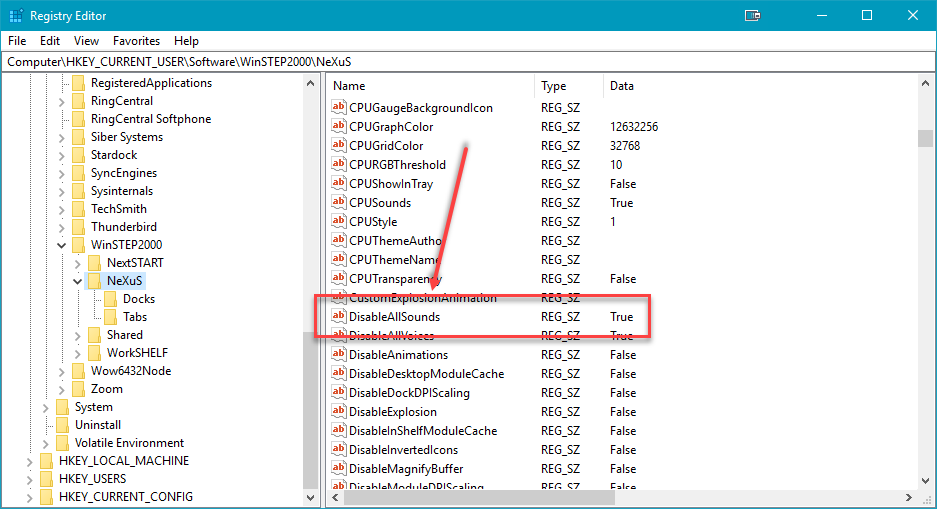Collapse the NeXuS key expander
This screenshot has width=937, height=509.
point(78,281)
